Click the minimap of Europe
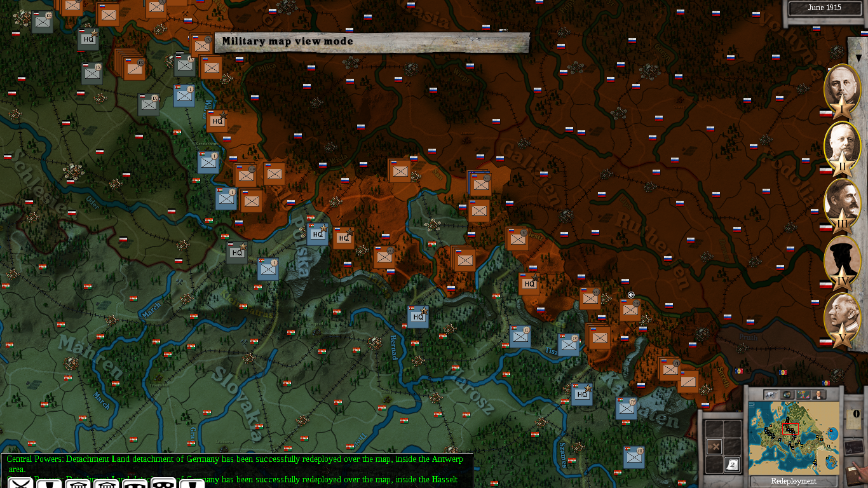Image resolution: width=868 pixels, height=488 pixels. click(x=792, y=438)
